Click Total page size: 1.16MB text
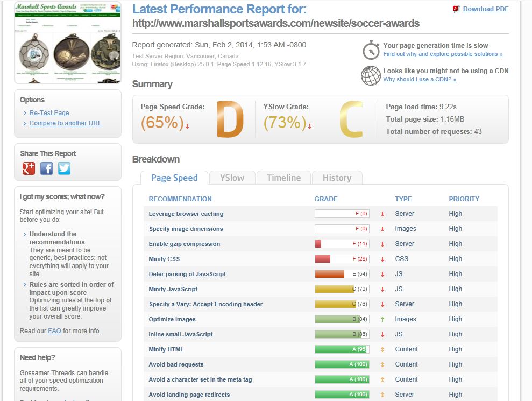Image resolution: width=532 pixels, height=401 pixels. (425, 119)
